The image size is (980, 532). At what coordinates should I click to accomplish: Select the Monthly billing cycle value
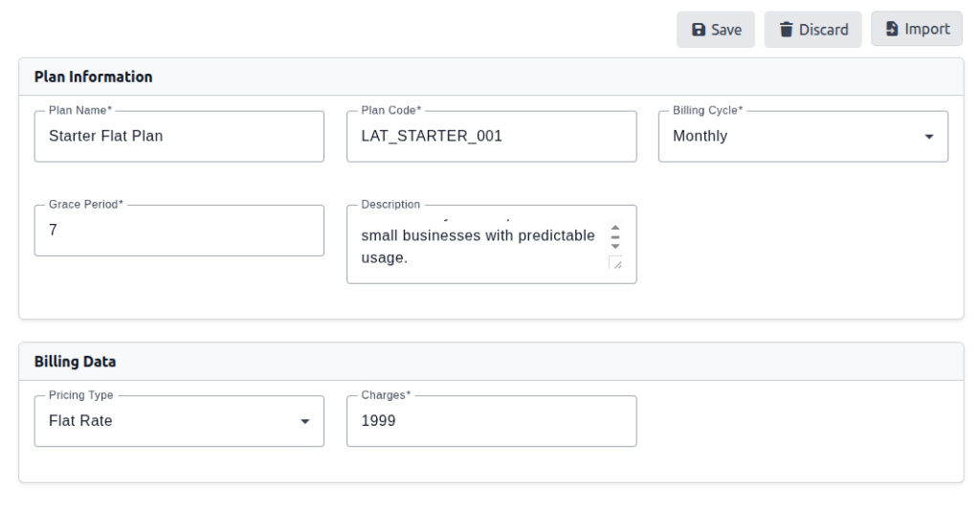pyautogui.click(x=701, y=137)
